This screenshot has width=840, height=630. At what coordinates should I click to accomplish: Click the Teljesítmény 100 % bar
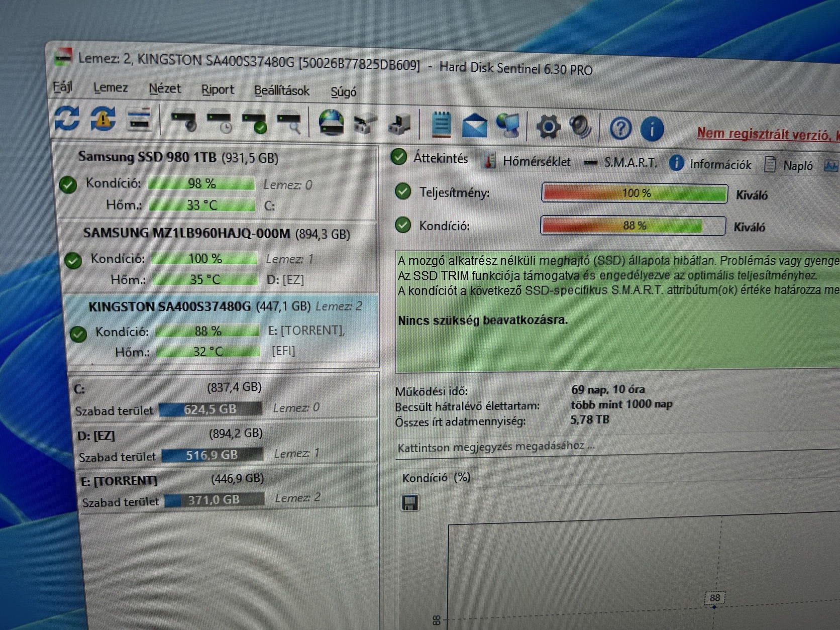[635, 193]
